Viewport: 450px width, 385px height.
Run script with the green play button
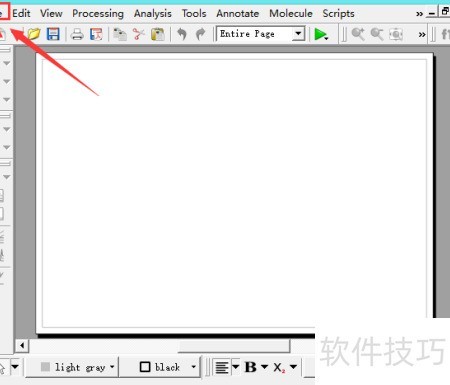coord(321,34)
